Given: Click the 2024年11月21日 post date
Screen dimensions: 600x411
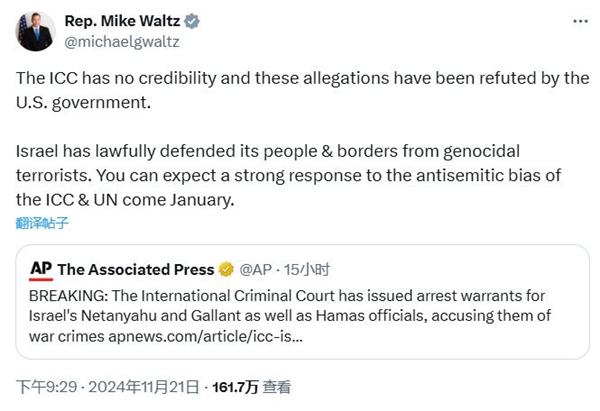Looking at the screenshot, I should click(146, 386).
